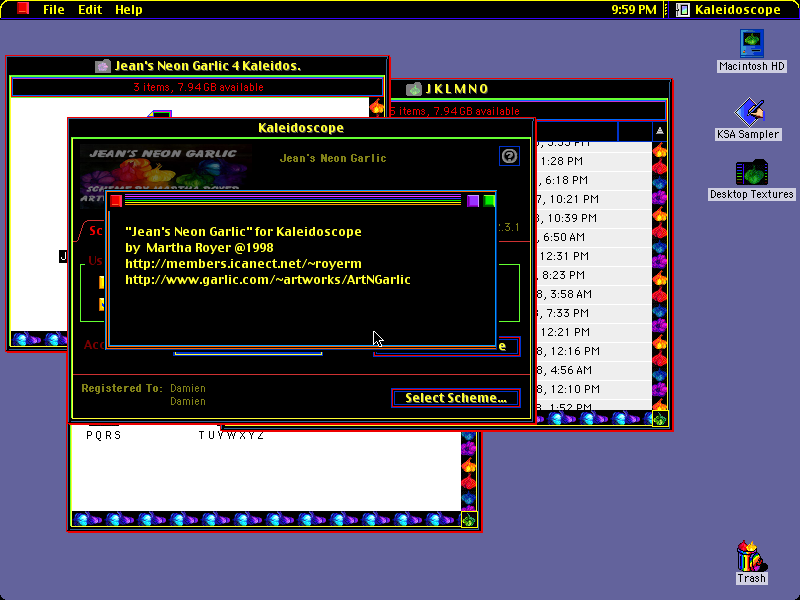
Task: Click the folder icon in the Jean's Neon Garlic title
Action: point(103,66)
